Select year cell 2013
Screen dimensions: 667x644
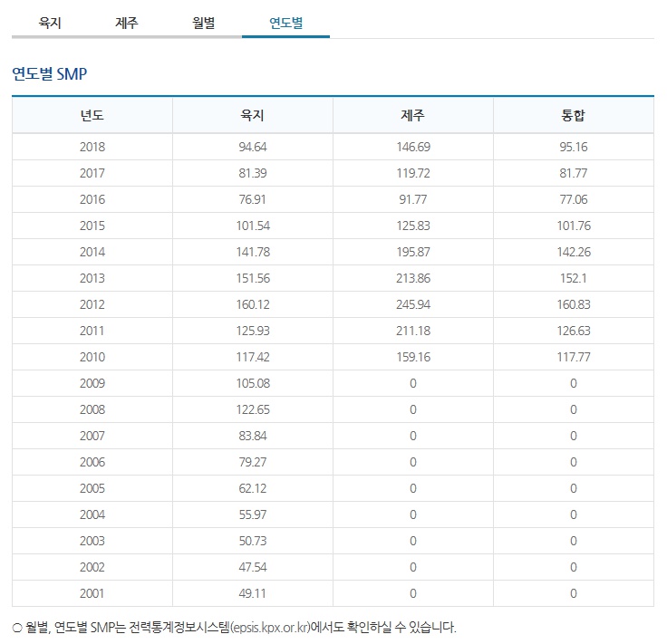pos(92,278)
